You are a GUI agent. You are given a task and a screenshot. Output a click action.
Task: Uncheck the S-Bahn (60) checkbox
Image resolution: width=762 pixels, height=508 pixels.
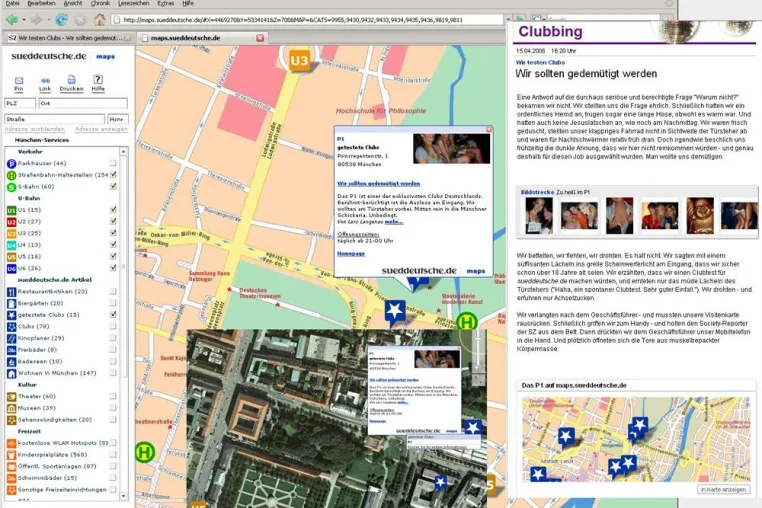(x=113, y=186)
